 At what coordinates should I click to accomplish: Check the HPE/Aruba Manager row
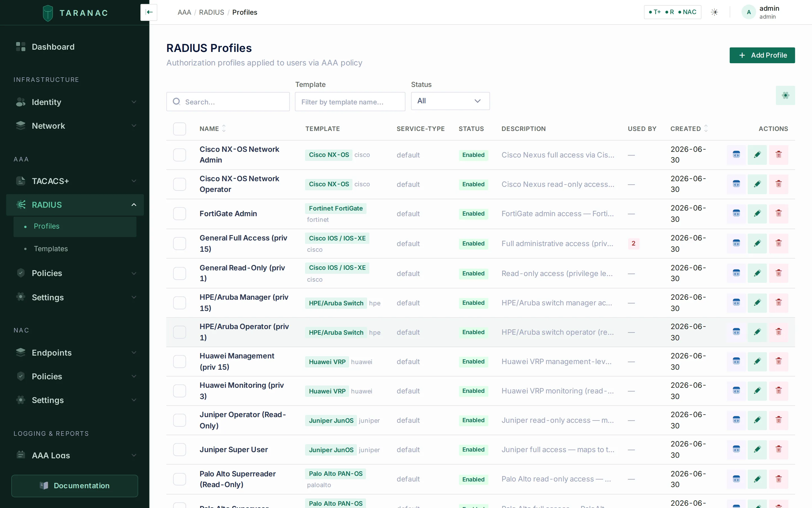tap(180, 303)
